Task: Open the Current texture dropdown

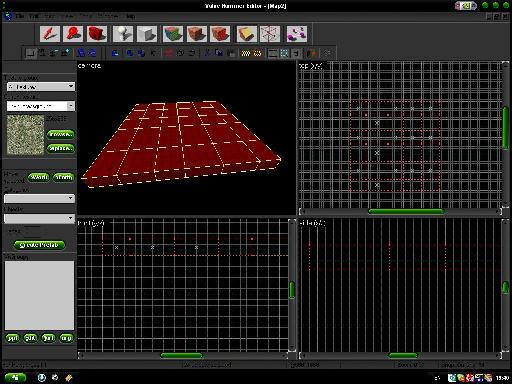Action: click(x=41, y=106)
